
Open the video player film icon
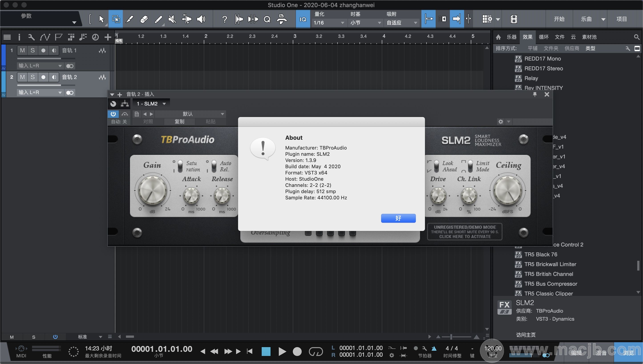click(514, 19)
